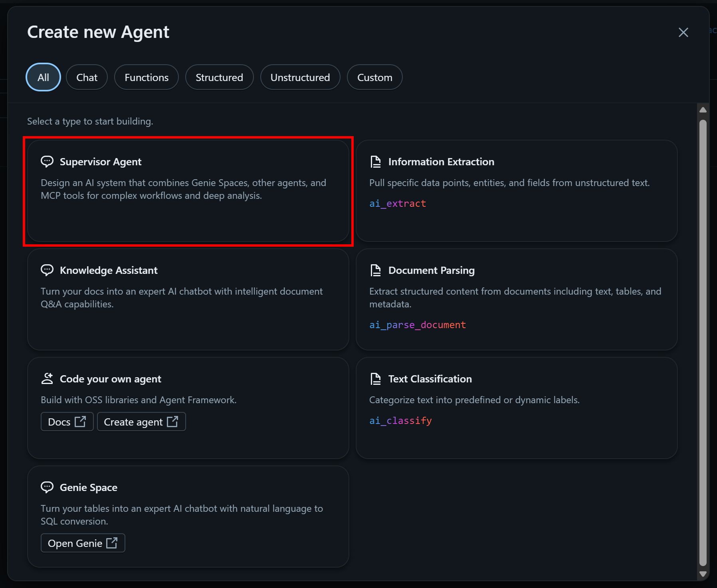
Task: Click the Knowledge Assistant chat bubble icon
Action: click(x=47, y=270)
